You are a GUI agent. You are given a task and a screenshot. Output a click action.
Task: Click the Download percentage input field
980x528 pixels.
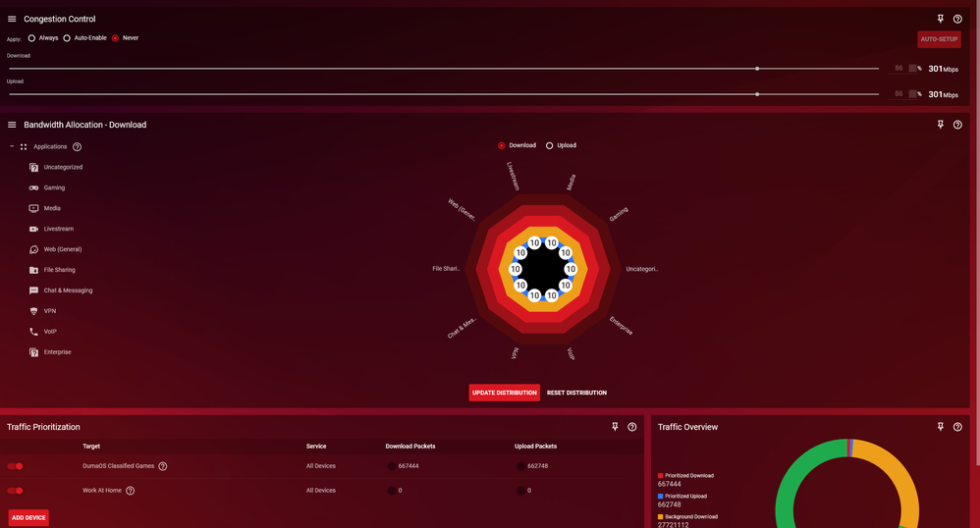point(902,68)
